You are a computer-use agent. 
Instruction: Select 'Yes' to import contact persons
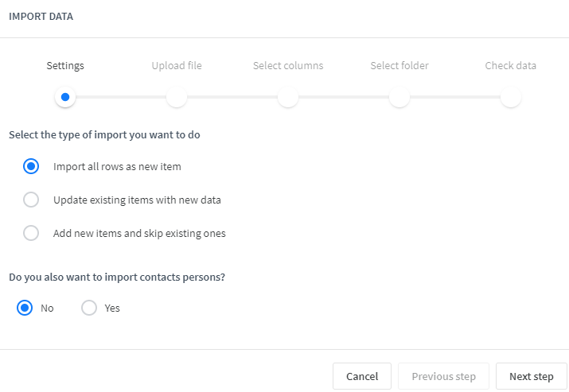(89, 308)
